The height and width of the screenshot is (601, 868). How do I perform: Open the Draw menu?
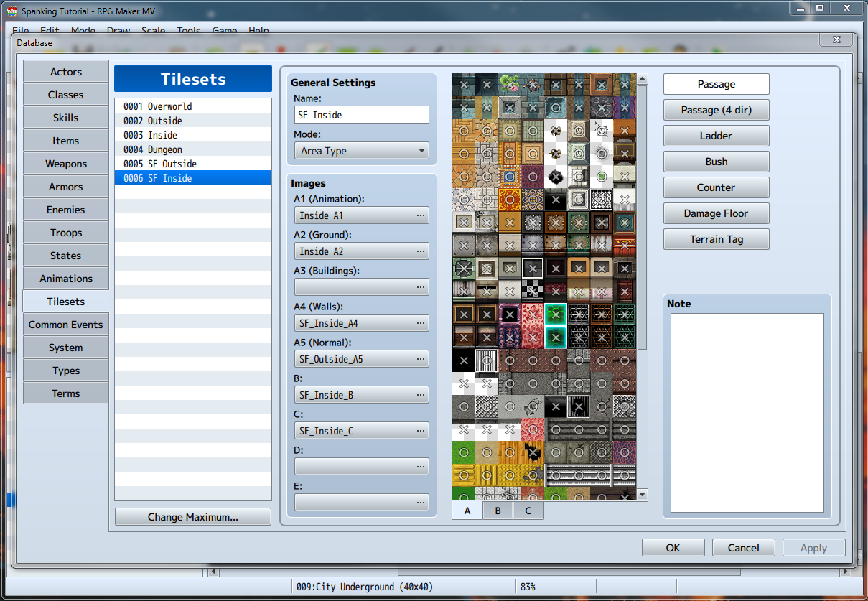(x=118, y=31)
